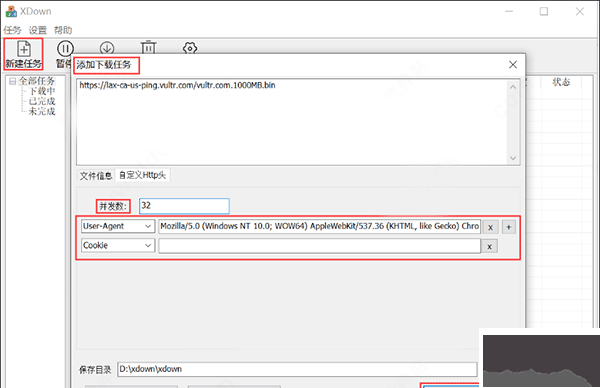The height and width of the screenshot is (388, 600).
Task: Click the concurrency (并发数) input field
Action: (184, 206)
